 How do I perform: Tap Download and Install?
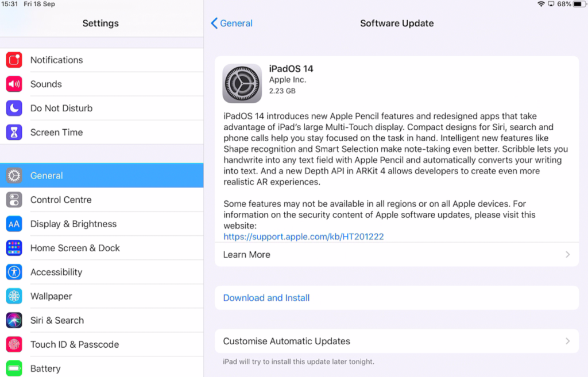pos(397,298)
